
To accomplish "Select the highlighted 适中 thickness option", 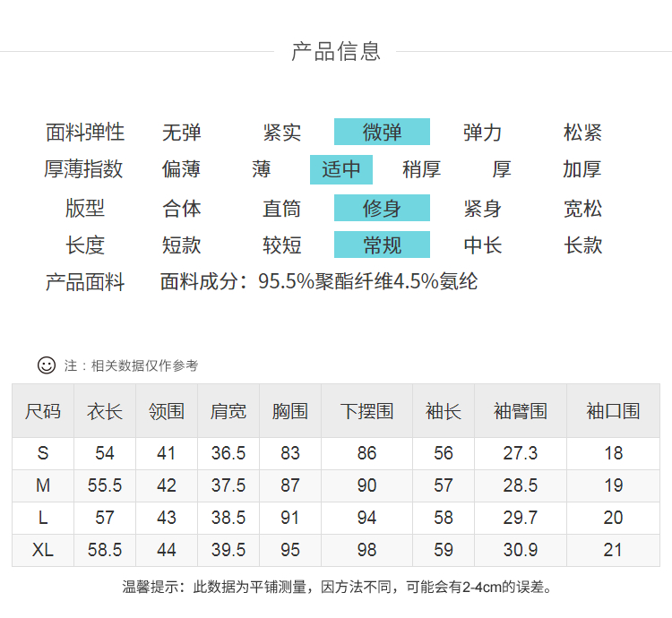I will pyautogui.click(x=340, y=169).
